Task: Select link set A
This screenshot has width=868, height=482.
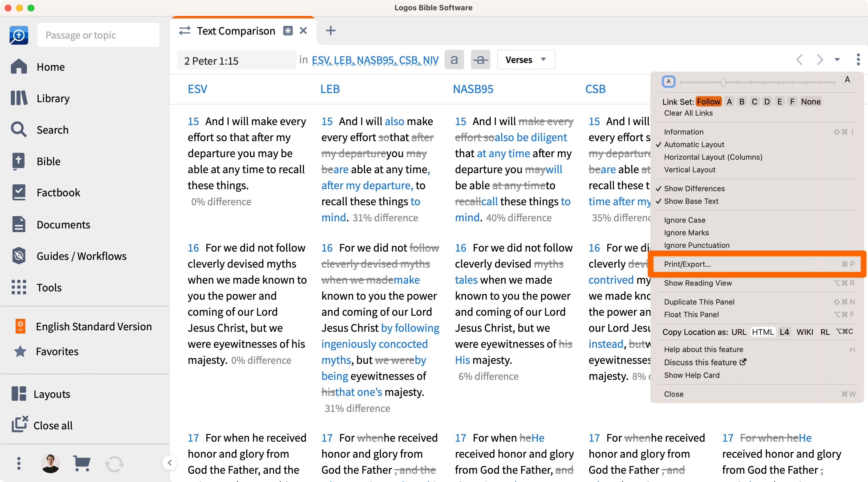Action: [x=729, y=101]
